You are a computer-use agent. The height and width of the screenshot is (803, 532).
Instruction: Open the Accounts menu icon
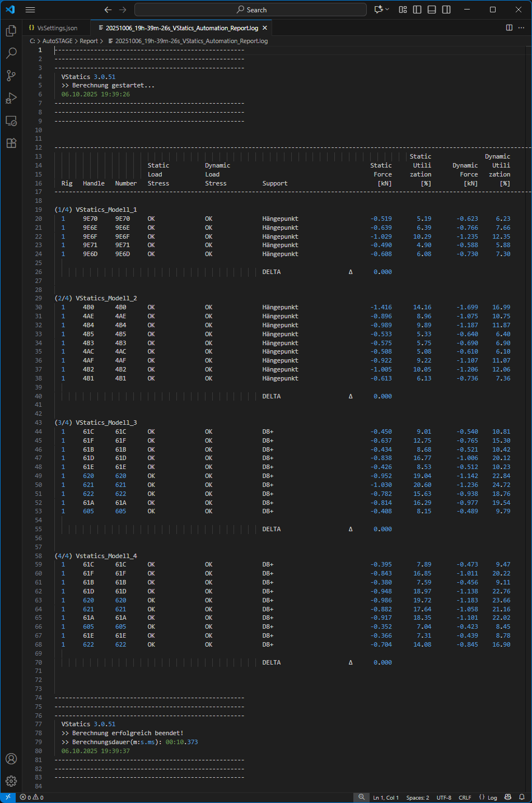coord(11,759)
